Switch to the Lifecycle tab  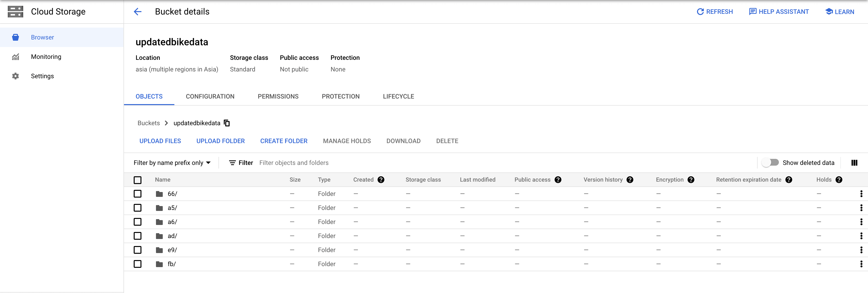click(x=398, y=97)
